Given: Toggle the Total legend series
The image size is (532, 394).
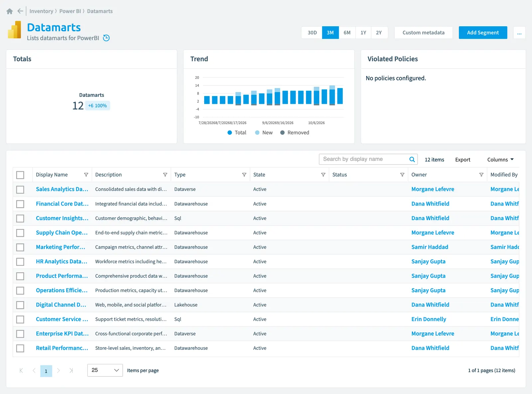Looking at the screenshot, I should pos(237,133).
